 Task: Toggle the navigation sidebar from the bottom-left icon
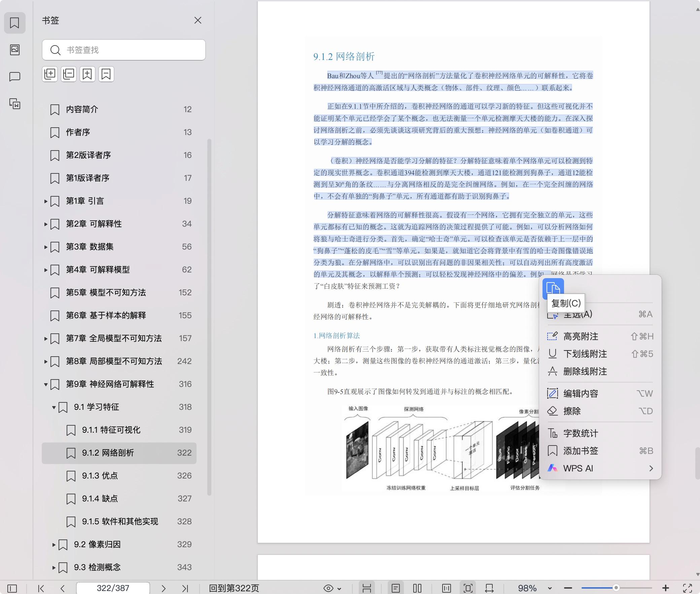tap(12, 588)
